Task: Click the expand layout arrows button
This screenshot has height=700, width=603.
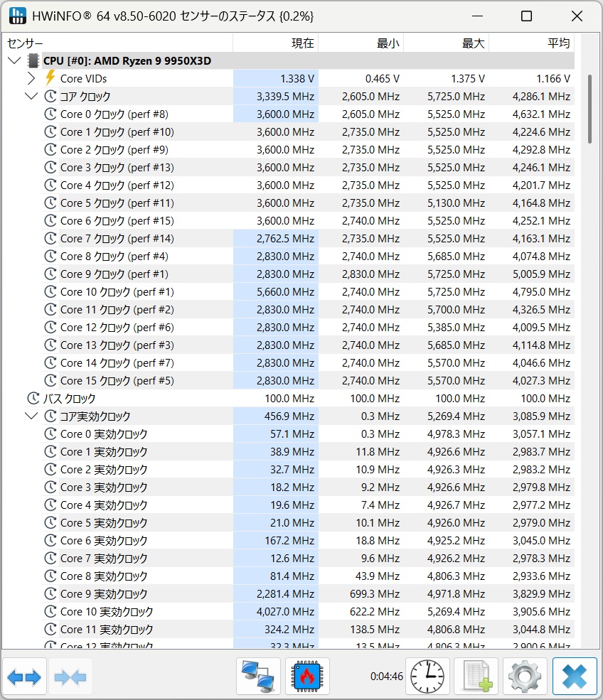Action: pos(24,677)
